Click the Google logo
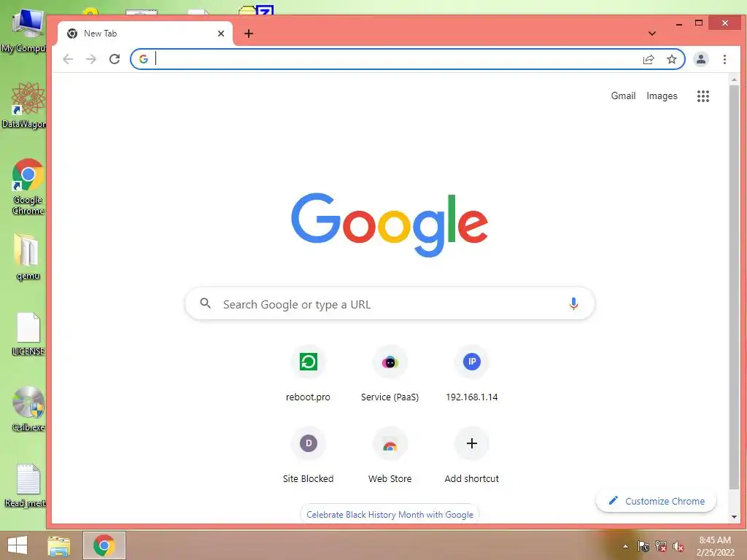Image resolution: width=747 pixels, height=560 pixels. 390,224
